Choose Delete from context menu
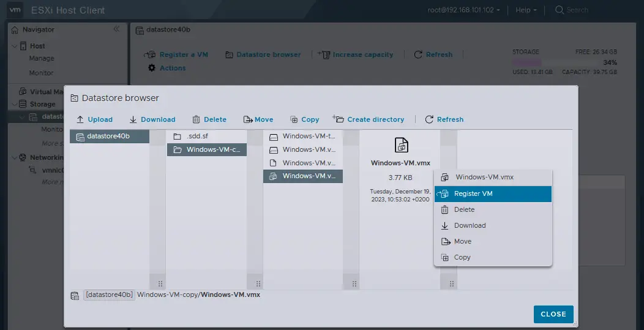Viewport: 644px width, 330px height. coord(493,209)
